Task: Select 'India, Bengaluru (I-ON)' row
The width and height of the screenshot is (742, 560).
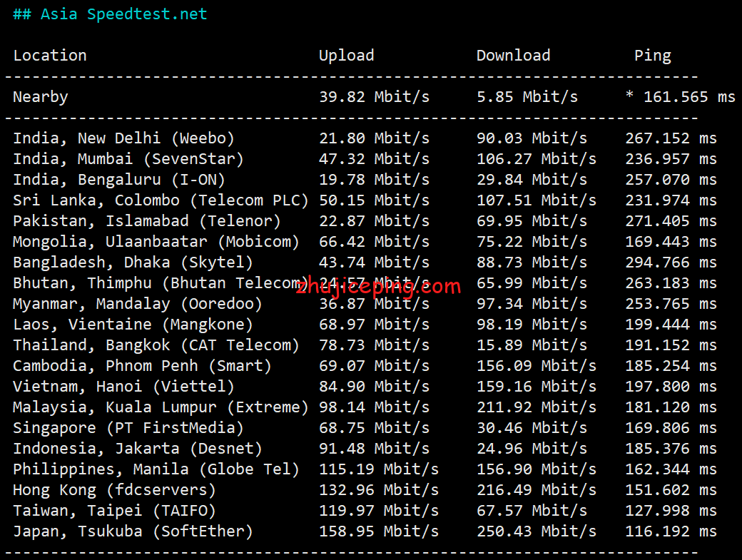Action: [365, 180]
